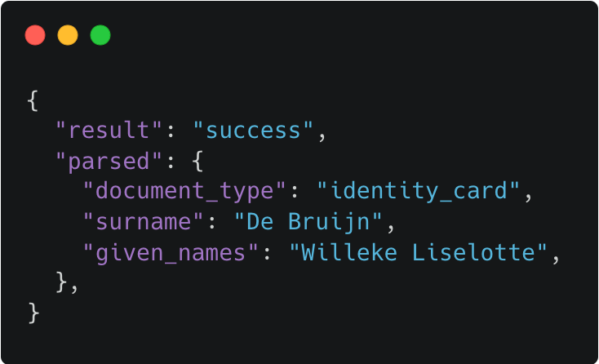The width and height of the screenshot is (599, 364).
Task: Click the "surname" key
Action: point(144,221)
